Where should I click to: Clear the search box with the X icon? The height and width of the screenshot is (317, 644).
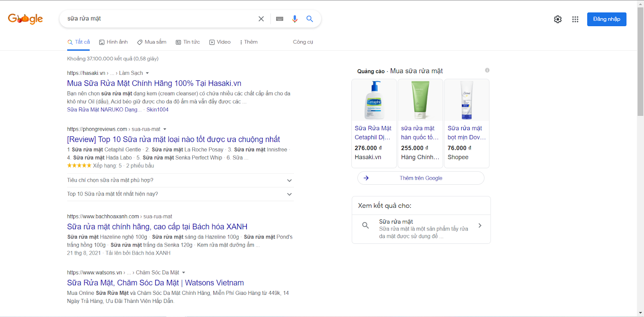261,19
